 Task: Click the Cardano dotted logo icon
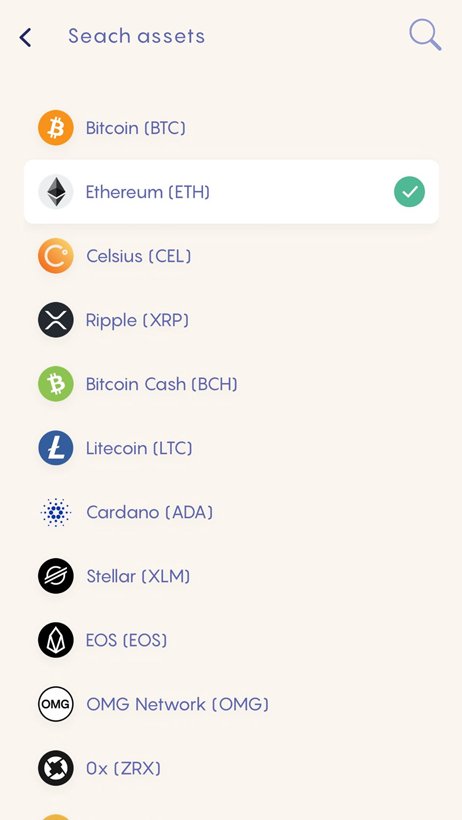tap(55, 512)
